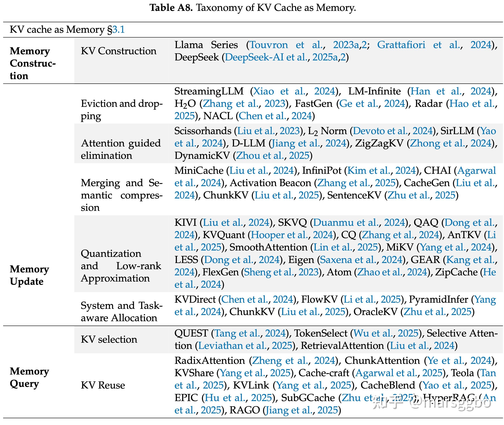Click the 'Memory Update' row heading
Viewport: 504px width, 425px height.
[x=29, y=275]
